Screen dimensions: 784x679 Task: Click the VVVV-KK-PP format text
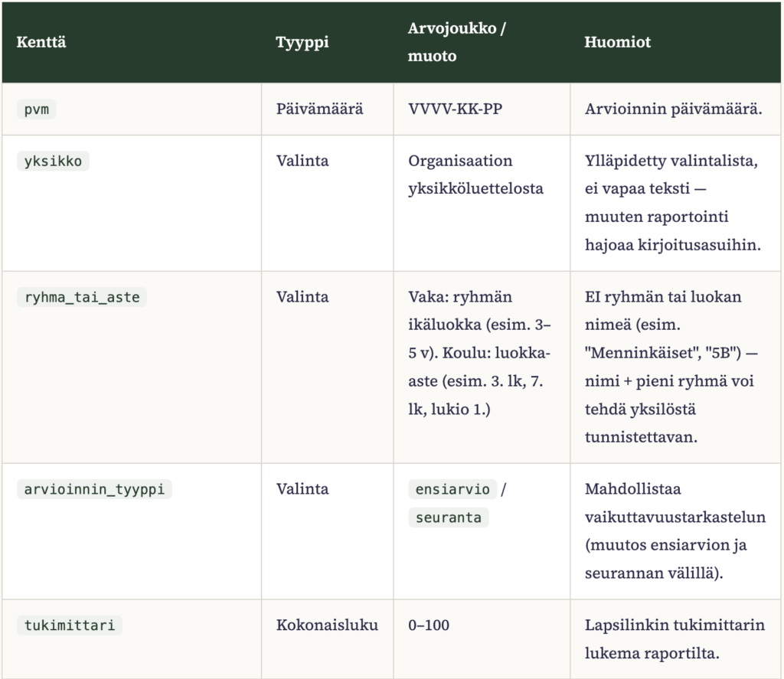point(456,109)
